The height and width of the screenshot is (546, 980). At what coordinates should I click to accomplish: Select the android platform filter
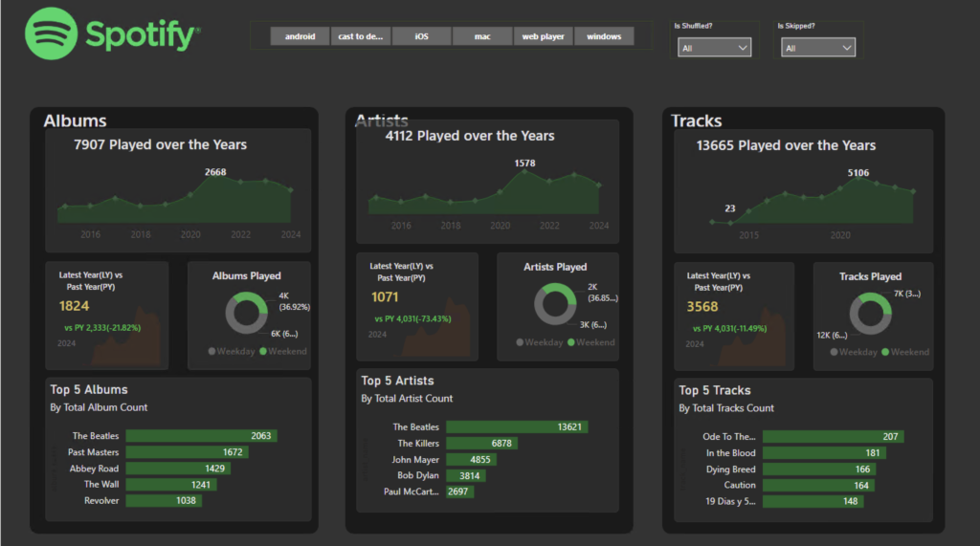click(x=300, y=37)
